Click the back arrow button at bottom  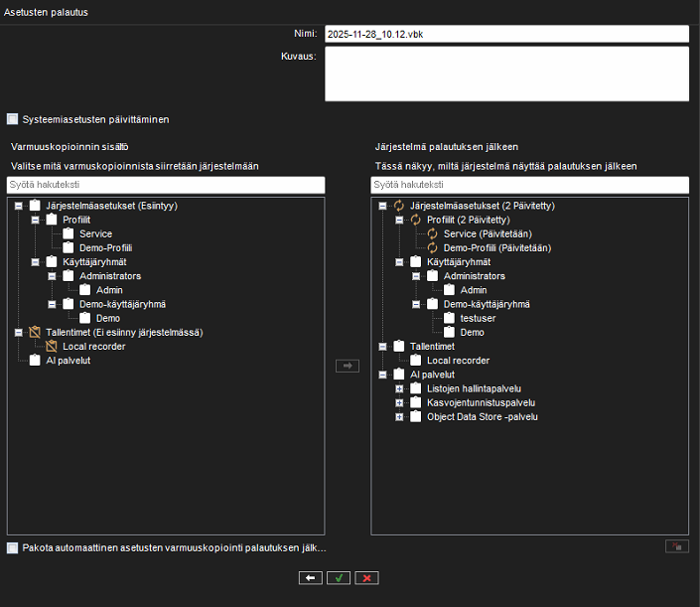pos(310,578)
